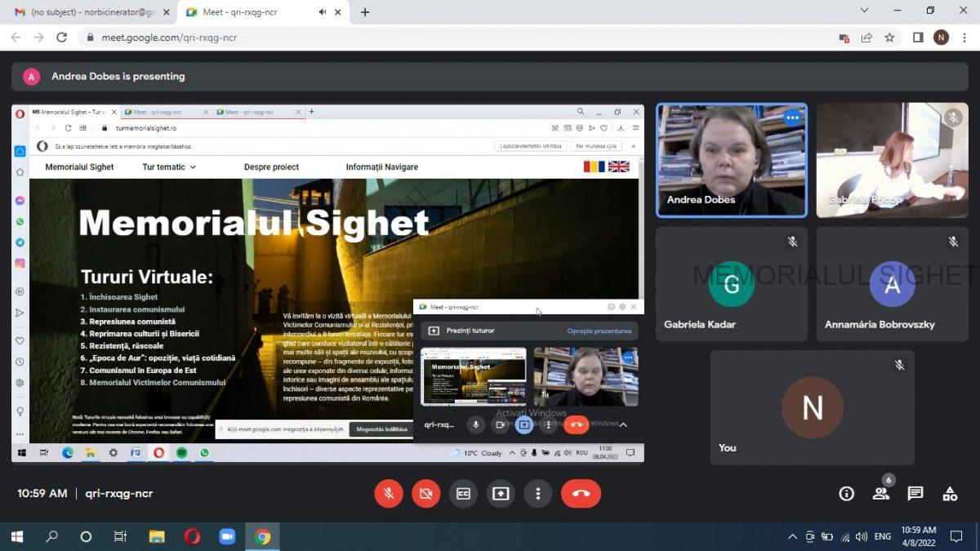Click Lapszáneteltetés letiltása button
Screen dimensions: 980x551
pyautogui.click(x=531, y=146)
